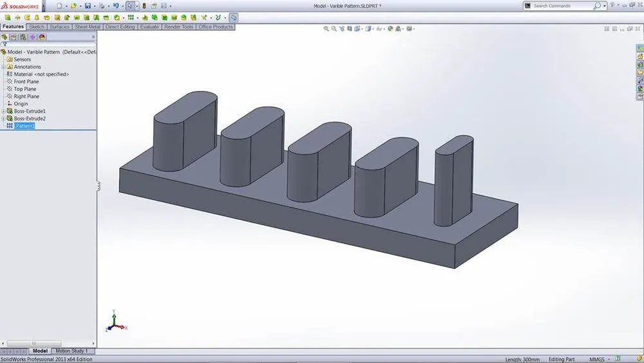
Task: Toggle the Instant3D button
Action: pyautogui.click(x=233, y=17)
